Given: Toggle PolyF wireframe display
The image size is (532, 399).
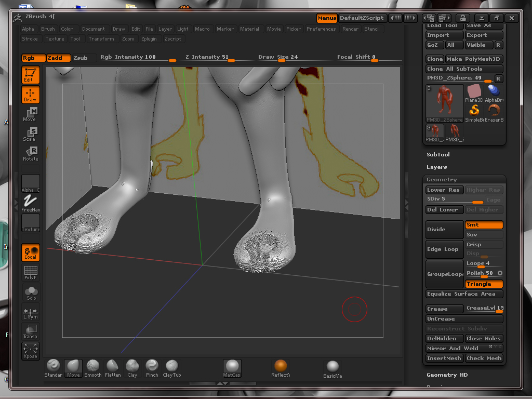Looking at the screenshot, I should [31, 273].
